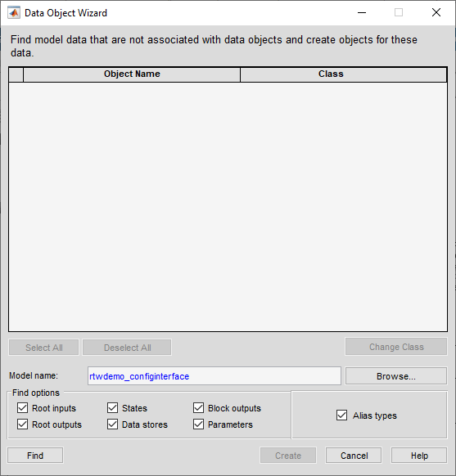Image resolution: width=456 pixels, height=476 pixels.
Task: Disable the Data stores find option
Action: click(x=112, y=424)
